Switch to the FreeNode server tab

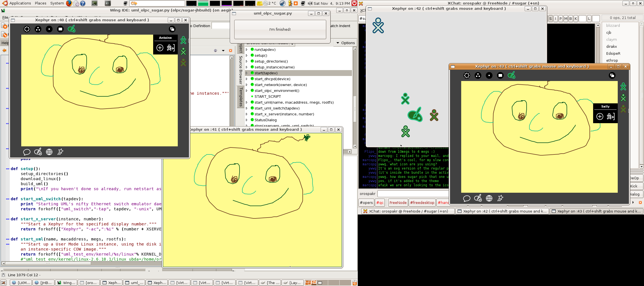coord(398,202)
